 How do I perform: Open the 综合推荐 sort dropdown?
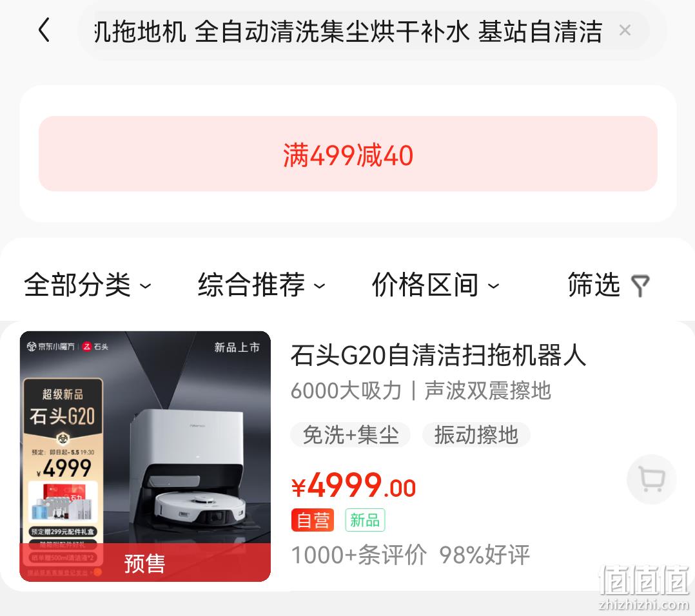262,285
